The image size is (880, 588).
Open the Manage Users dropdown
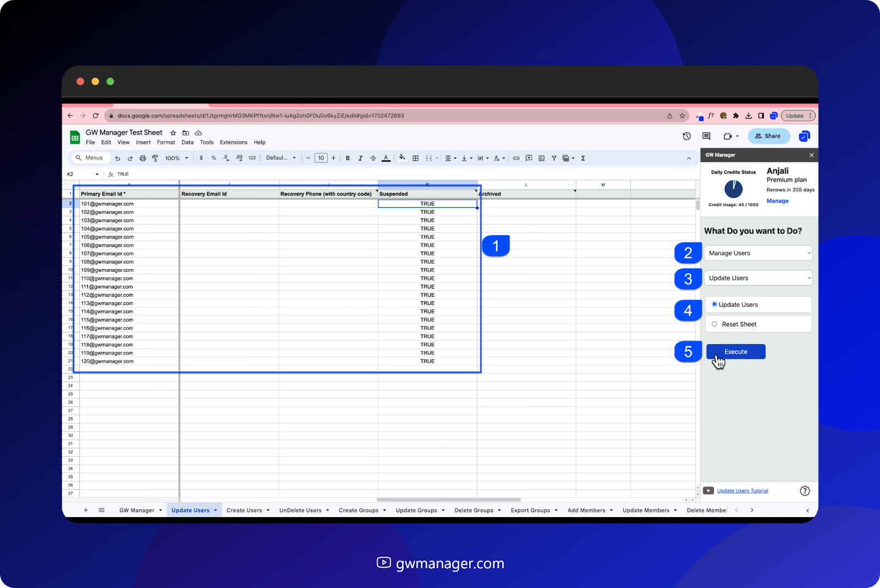(x=758, y=253)
